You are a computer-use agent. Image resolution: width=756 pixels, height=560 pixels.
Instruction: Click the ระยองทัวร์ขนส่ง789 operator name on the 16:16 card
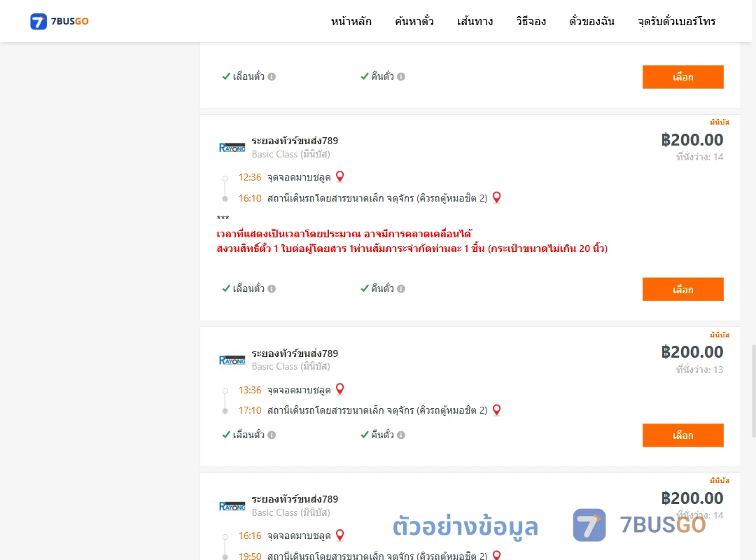295,499
